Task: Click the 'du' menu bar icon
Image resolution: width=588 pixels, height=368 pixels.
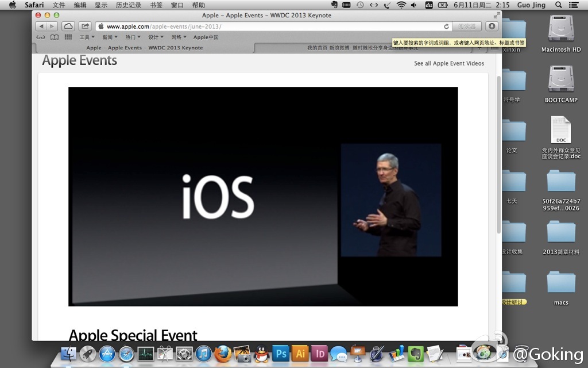Action: [429, 5]
